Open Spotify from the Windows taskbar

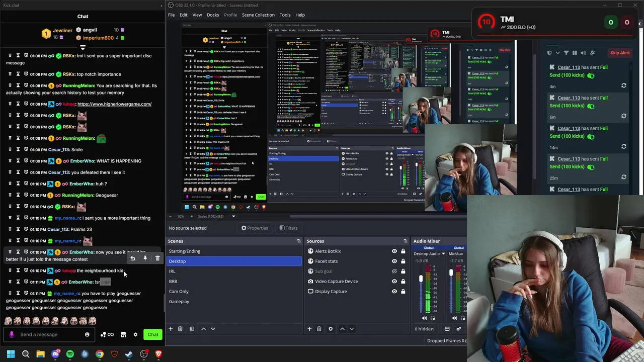pyautogui.click(x=70, y=354)
